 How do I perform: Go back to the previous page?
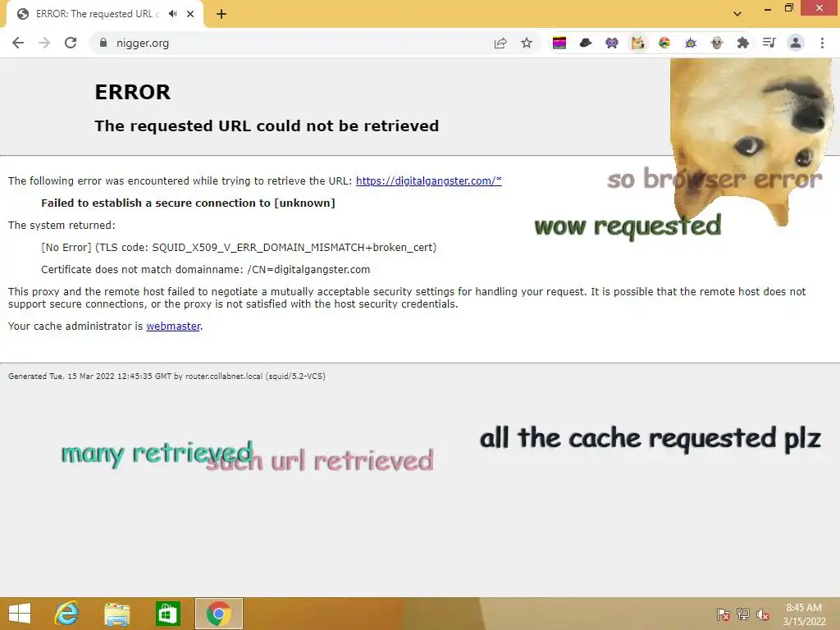click(18, 43)
